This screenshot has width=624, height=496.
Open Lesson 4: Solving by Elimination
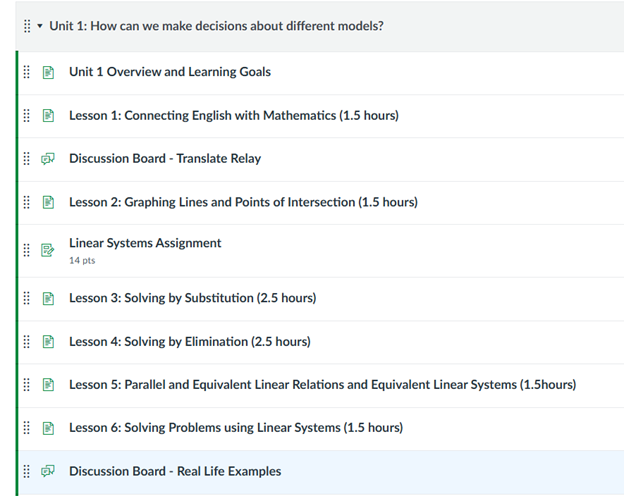[189, 342]
